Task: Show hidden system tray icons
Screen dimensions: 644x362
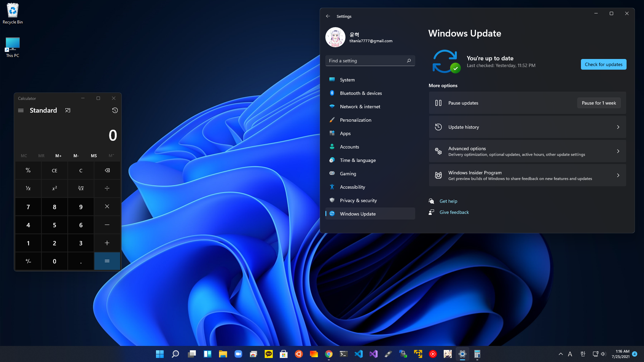Action: pyautogui.click(x=560, y=354)
